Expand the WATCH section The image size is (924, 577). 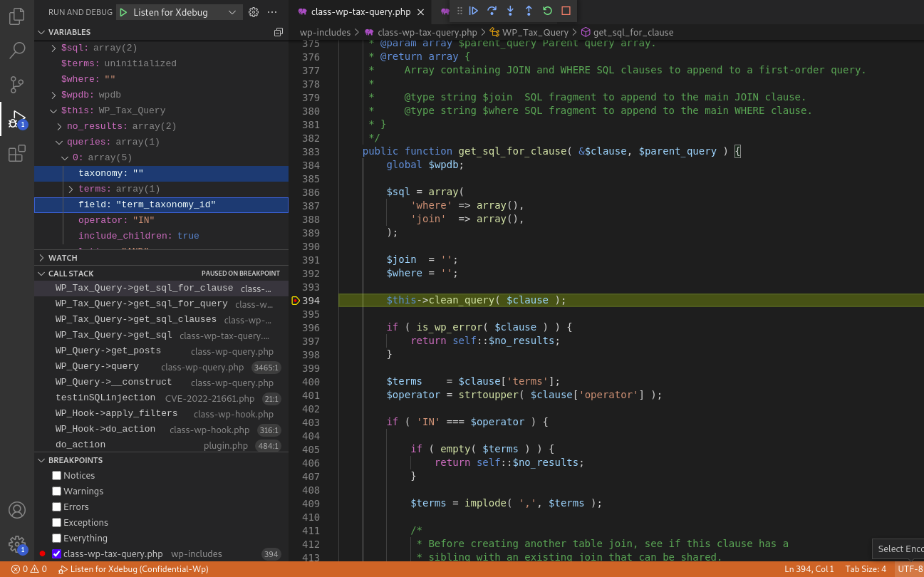(x=63, y=257)
